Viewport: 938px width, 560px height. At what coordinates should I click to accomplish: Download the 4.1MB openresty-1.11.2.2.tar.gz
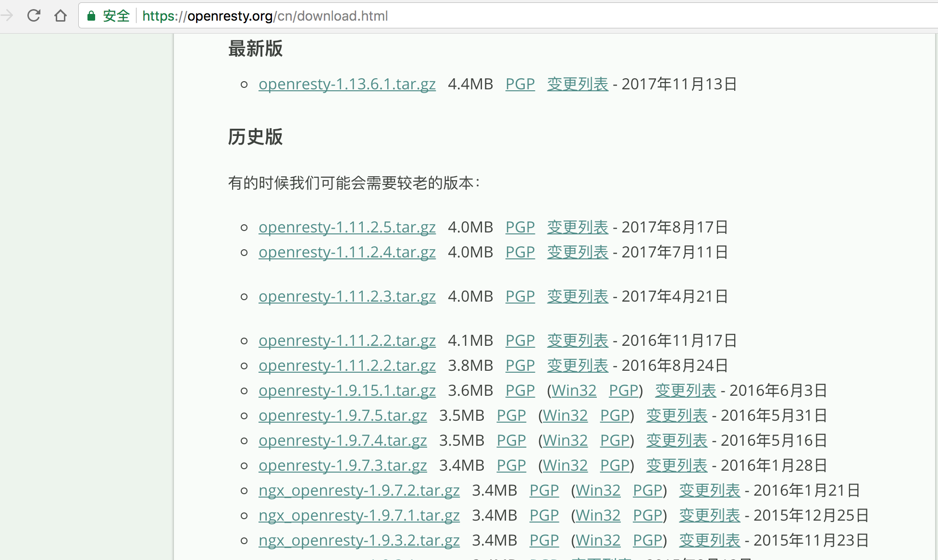pos(347,341)
